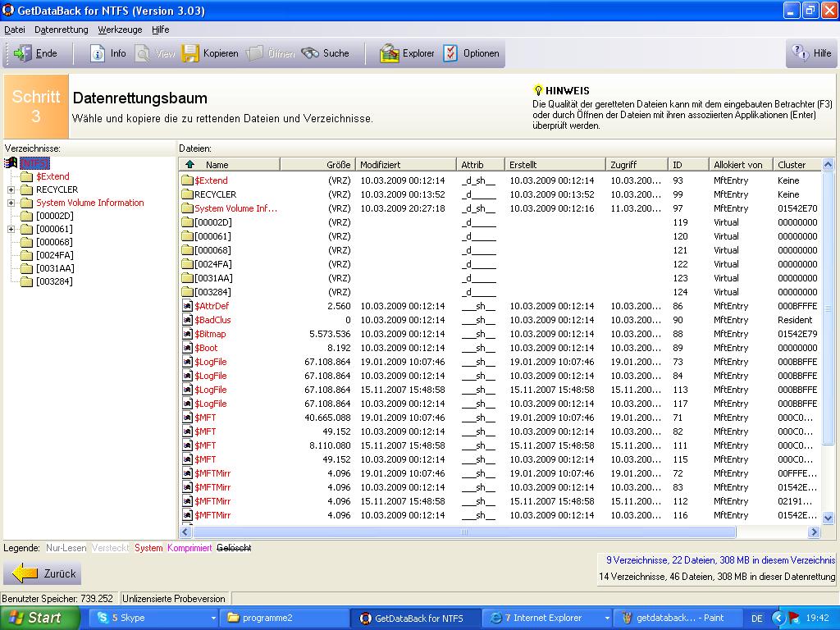The height and width of the screenshot is (630, 840).
Task: Expand hidden system tray icons arrow
Action: (778, 619)
